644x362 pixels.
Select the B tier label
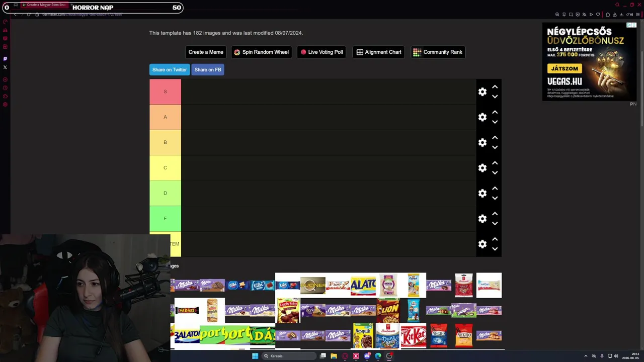[165, 142]
